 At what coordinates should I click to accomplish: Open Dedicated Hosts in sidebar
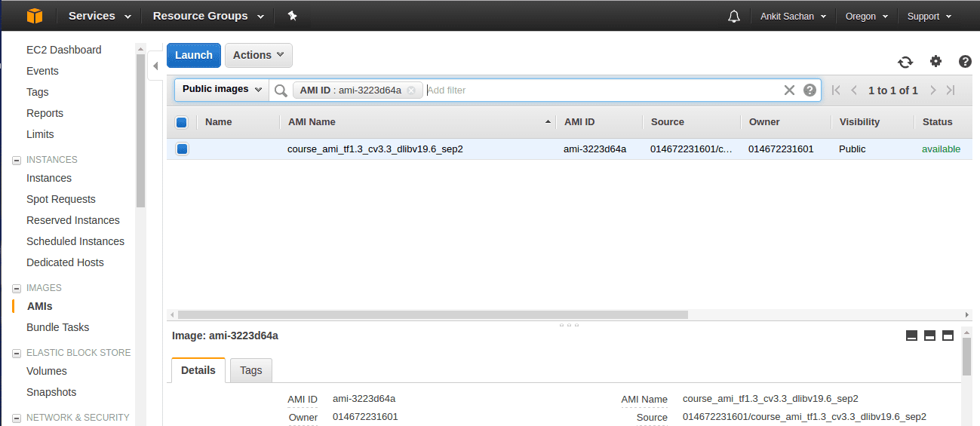click(x=65, y=262)
